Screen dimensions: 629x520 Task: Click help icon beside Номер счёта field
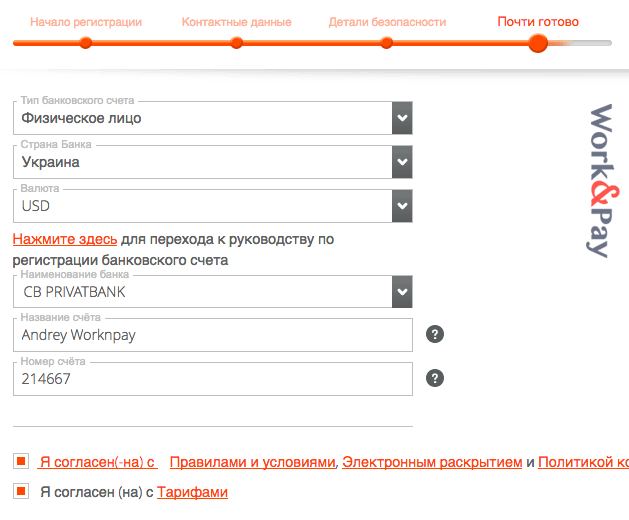[435, 378]
